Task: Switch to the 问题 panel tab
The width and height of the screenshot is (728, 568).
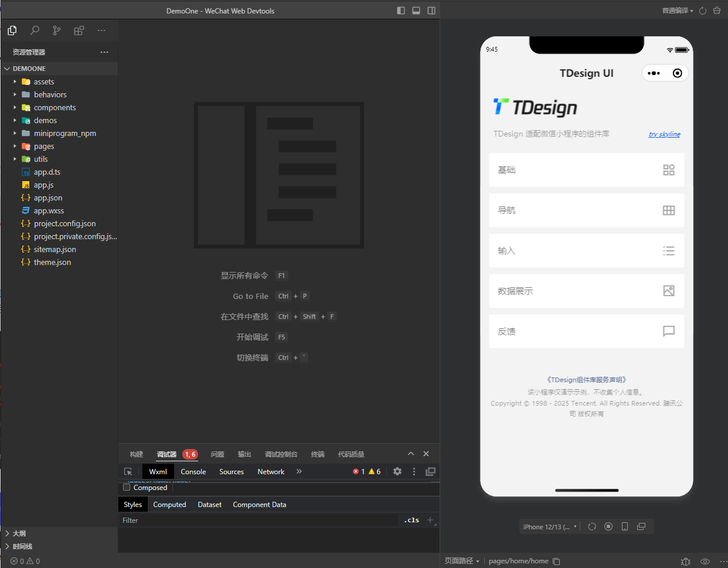Action: (x=217, y=454)
